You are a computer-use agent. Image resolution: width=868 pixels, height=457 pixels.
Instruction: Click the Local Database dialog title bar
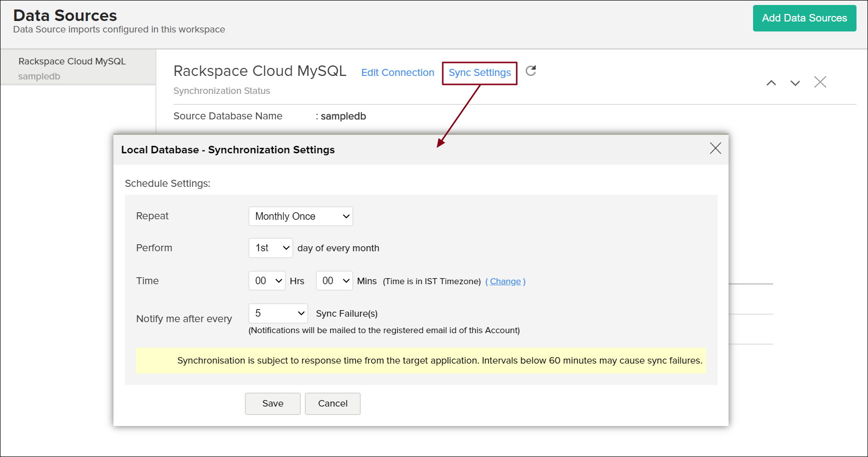coord(228,150)
